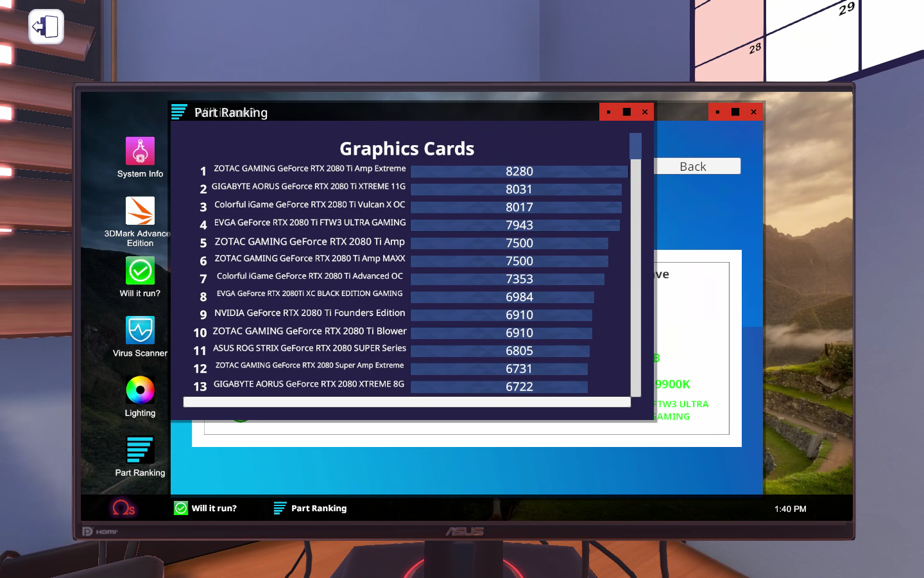Select Part Ranking in the taskbar
The width and height of the screenshot is (924, 578).
coord(310,508)
